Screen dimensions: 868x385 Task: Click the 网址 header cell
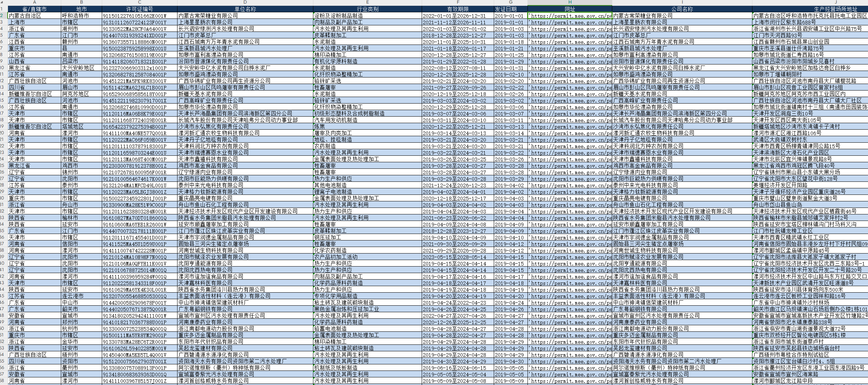(x=570, y=9)
